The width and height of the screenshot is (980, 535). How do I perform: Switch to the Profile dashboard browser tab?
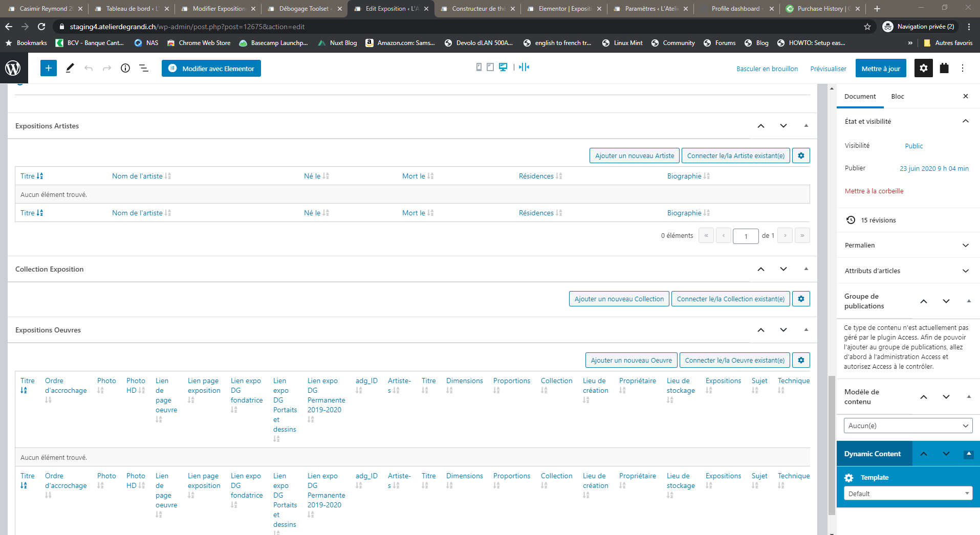pos(736,9)
